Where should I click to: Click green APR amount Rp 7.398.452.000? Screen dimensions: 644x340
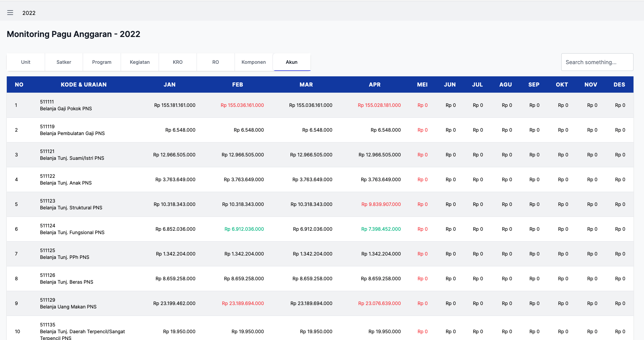[381, 229]
